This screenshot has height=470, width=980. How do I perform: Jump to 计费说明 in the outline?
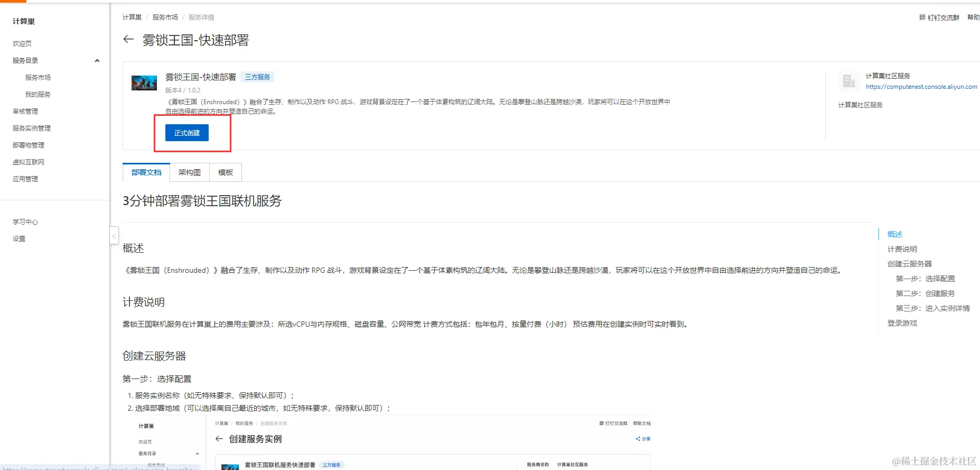pyautogui.click(x=902, y=249)
